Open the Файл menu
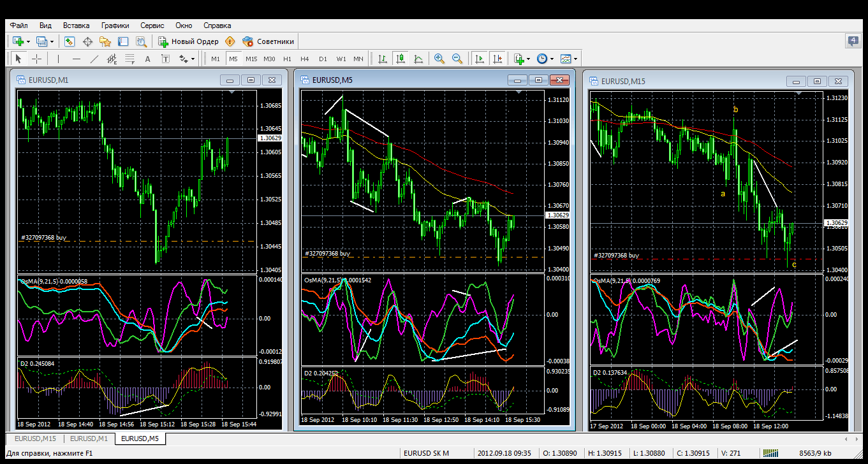This screenshot has height=464, width=868. click(18, 25)
